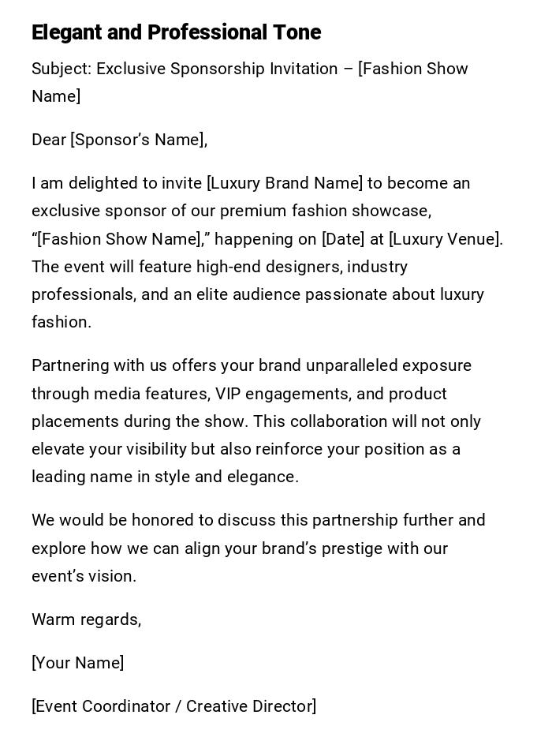Click the words "VIP engagements"
This screenshot has height=756, width=552.
pos(275,394)
